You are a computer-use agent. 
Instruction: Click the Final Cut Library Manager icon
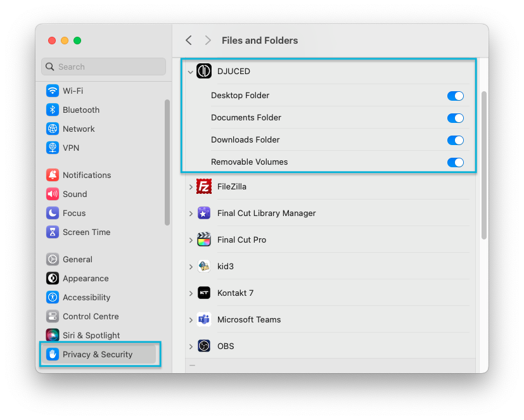(x=203, y=213)
